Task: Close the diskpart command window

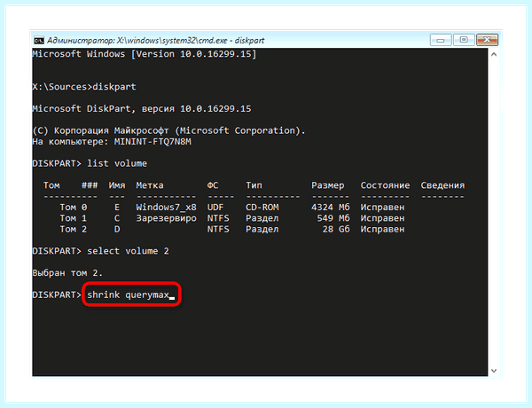Action: point(487,40)
